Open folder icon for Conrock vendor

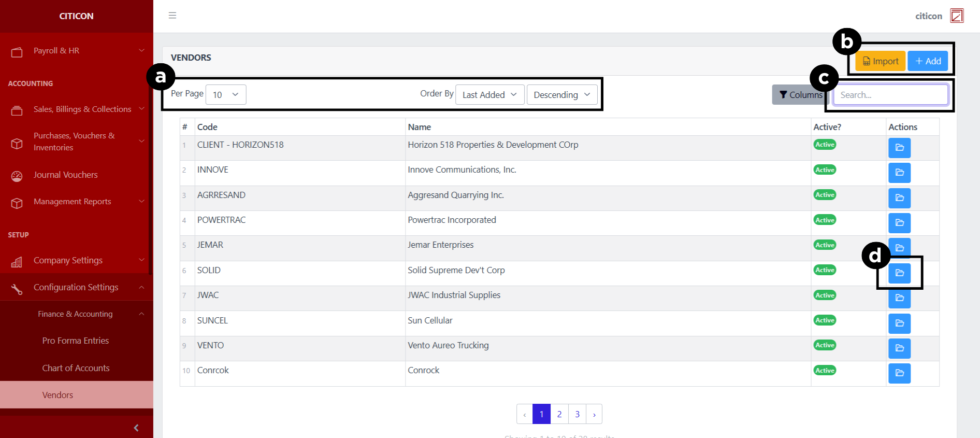(899, 373)
